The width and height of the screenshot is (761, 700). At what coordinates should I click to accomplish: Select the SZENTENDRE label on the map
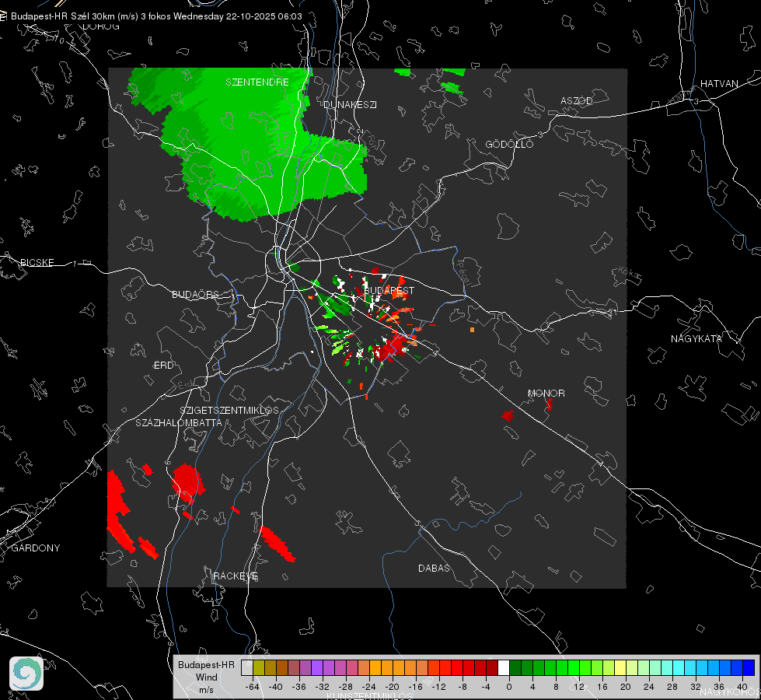pos(257,82)
